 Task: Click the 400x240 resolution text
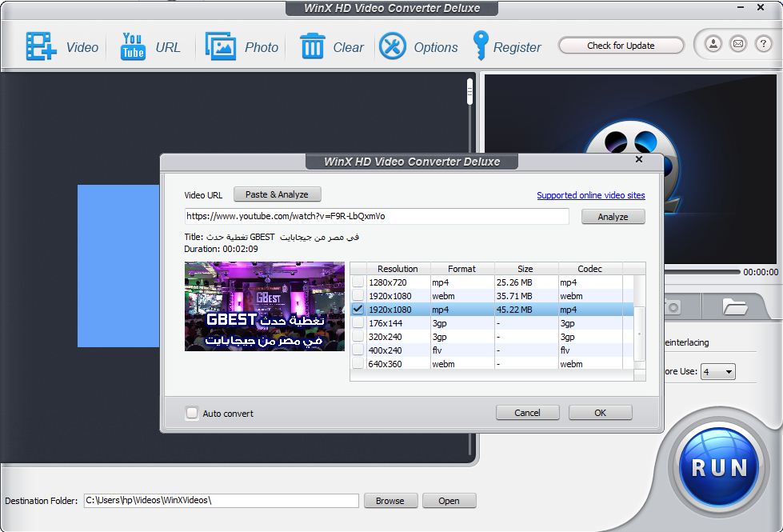point(385,350)
